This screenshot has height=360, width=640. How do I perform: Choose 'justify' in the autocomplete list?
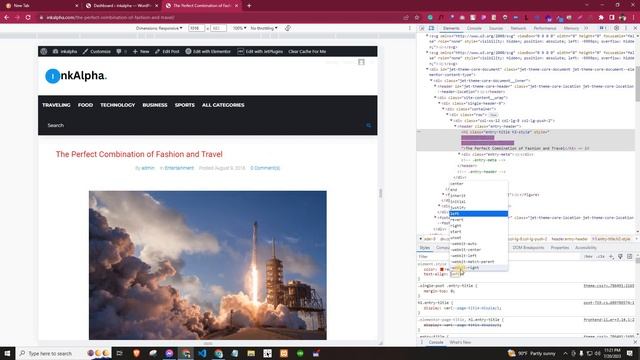(x=478, y=207)
